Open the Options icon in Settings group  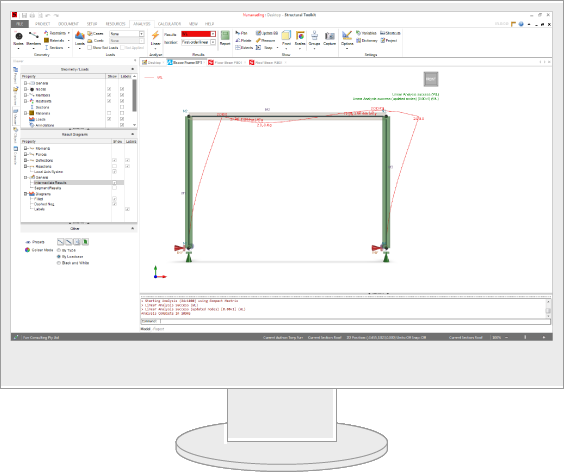coord(347,39)
